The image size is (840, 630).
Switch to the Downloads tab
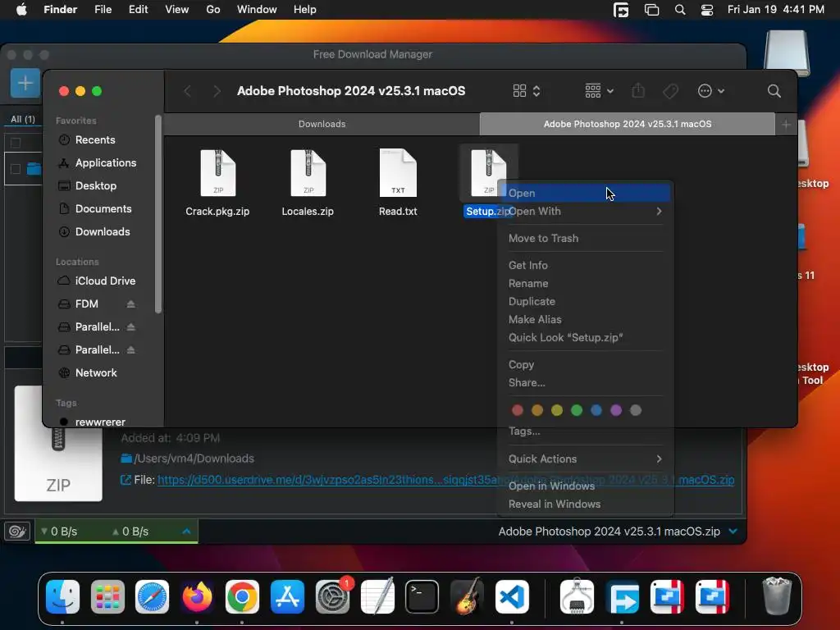tap(322, 125)
